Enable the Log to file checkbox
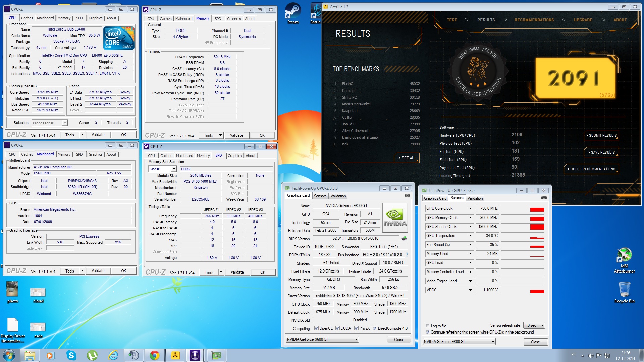This screenshot has width=644, height=362. click(428, 326)
